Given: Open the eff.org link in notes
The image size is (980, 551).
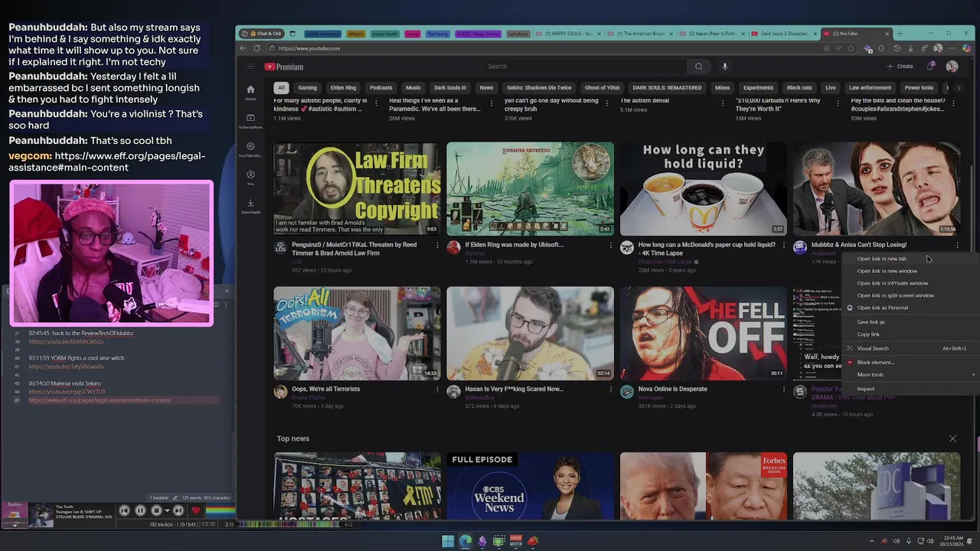Looking at the screenshot, I should tap(100, 400).
